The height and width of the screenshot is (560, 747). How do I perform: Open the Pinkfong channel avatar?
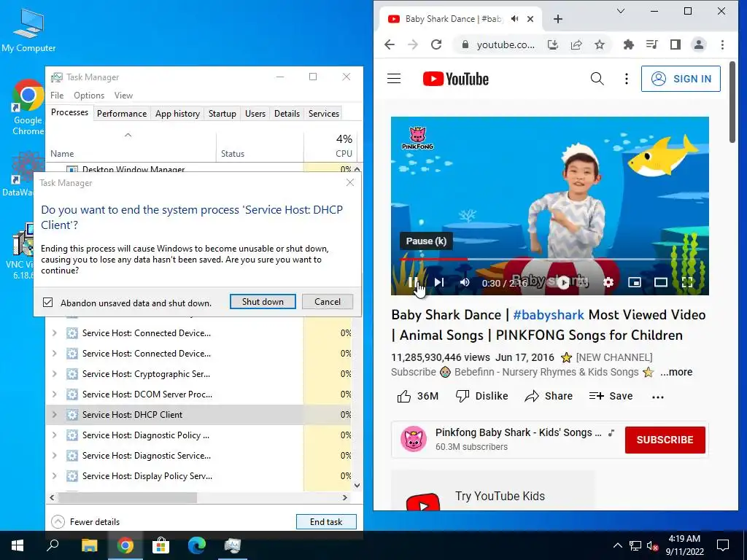[413, 438]
